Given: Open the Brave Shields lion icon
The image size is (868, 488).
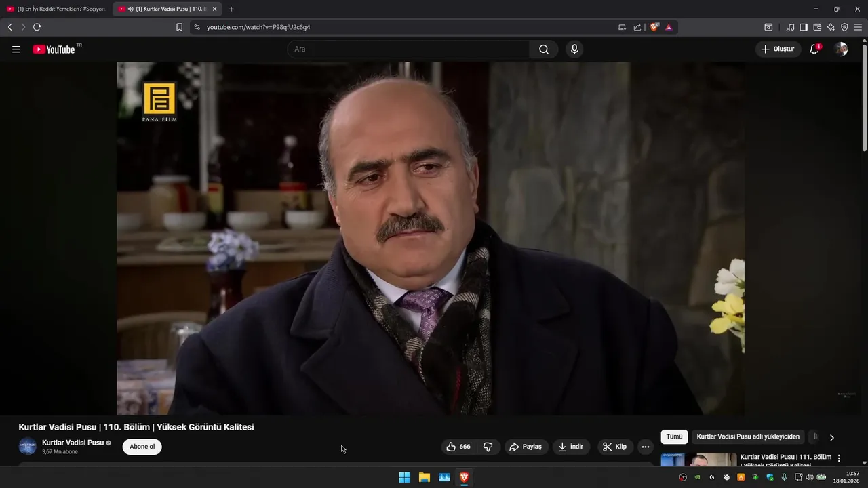Looking at the screenshot, I should tap(654, 27).
